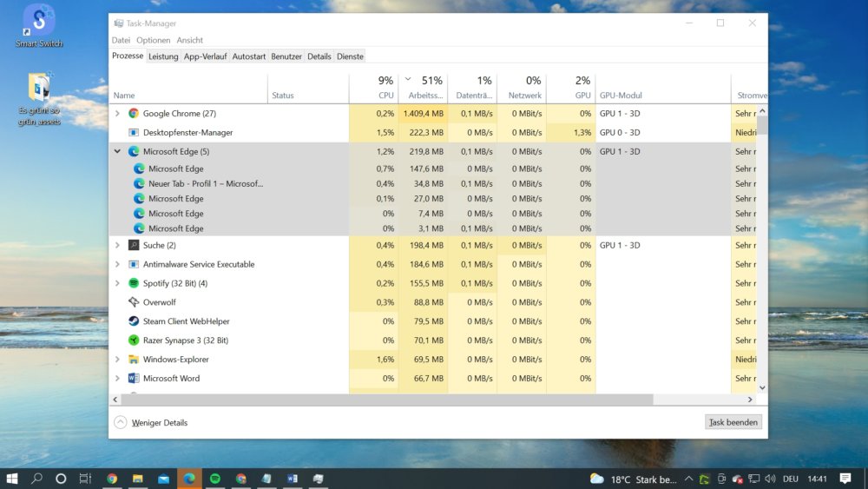Switch to Spotify in the taskbar
The height and width of the screenshot is (489, 868).
point(215,479)
